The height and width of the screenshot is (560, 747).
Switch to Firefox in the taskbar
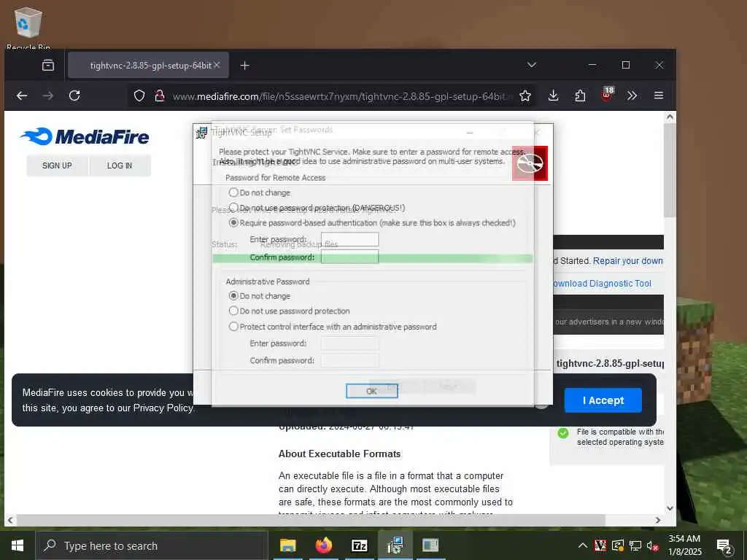[x=323, y=545]
